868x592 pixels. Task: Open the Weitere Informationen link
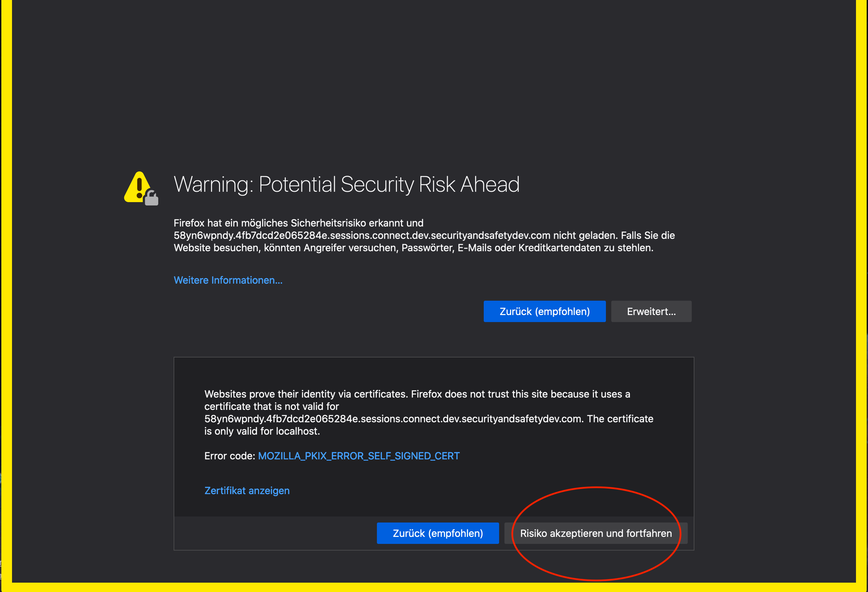coord(228,280)
